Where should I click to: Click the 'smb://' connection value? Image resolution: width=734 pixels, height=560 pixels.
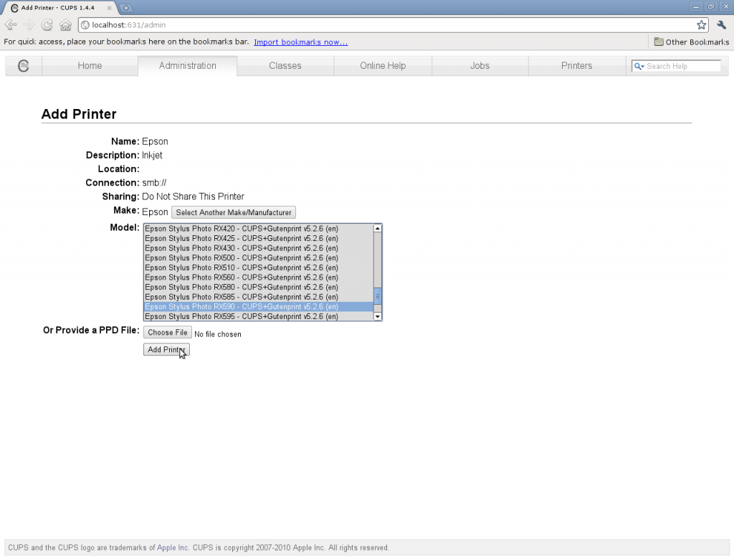pos(154,183)
